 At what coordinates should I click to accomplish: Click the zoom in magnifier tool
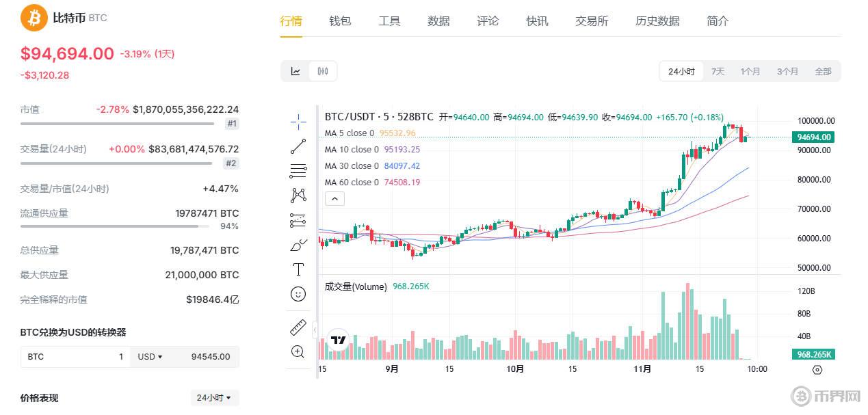click(x=298, y=351)
